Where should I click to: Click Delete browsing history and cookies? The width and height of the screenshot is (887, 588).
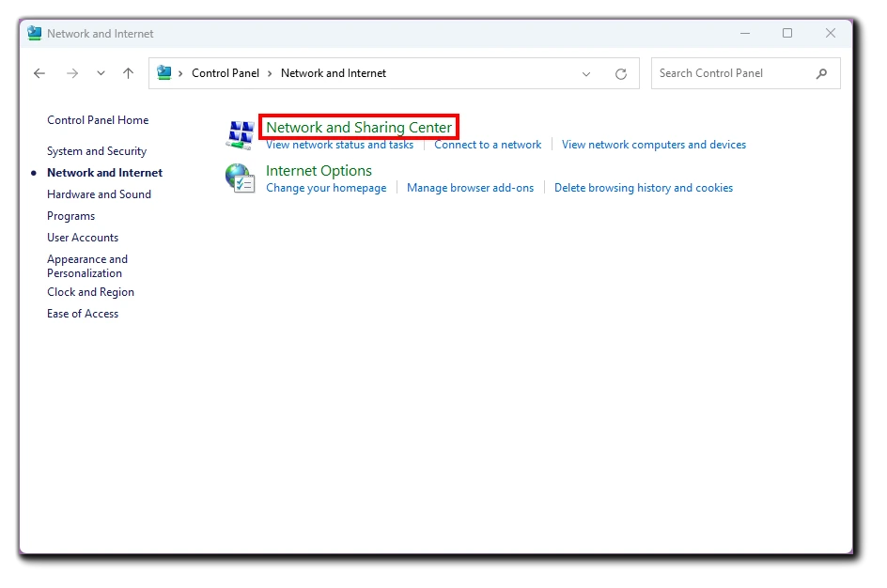click(x=644, y=188)
